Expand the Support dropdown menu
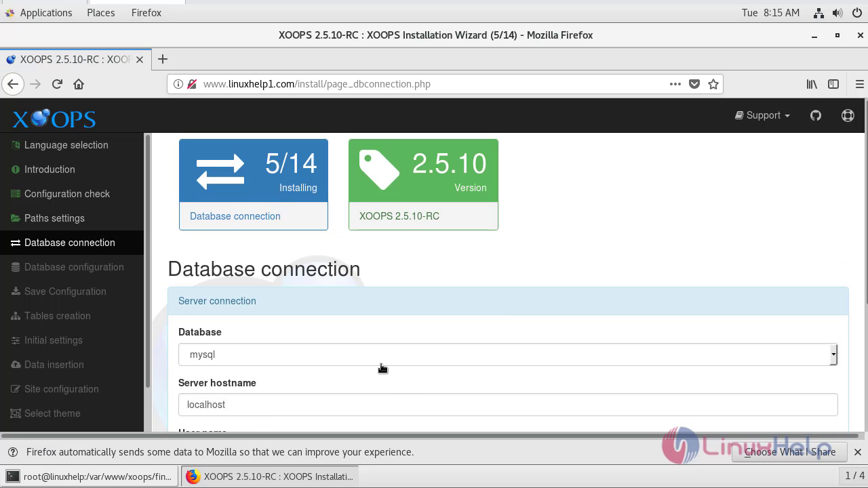Image resolution: width=868 pixels, height=488 pixels. coord(762,115)
